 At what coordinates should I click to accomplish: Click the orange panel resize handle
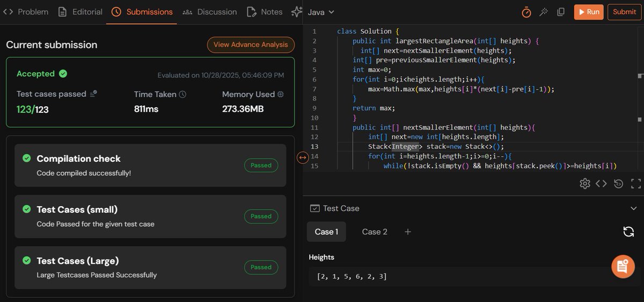(302, 157)
